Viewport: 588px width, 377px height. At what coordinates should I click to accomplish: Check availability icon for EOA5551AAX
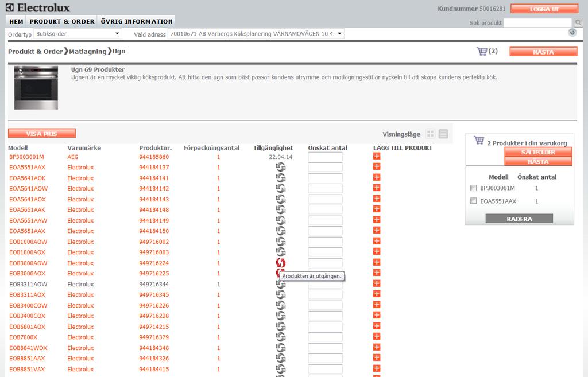280,167
